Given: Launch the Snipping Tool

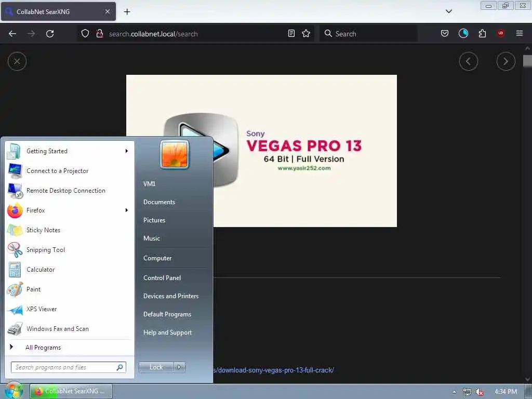Looking at the screenshot, I should (70, 250).
